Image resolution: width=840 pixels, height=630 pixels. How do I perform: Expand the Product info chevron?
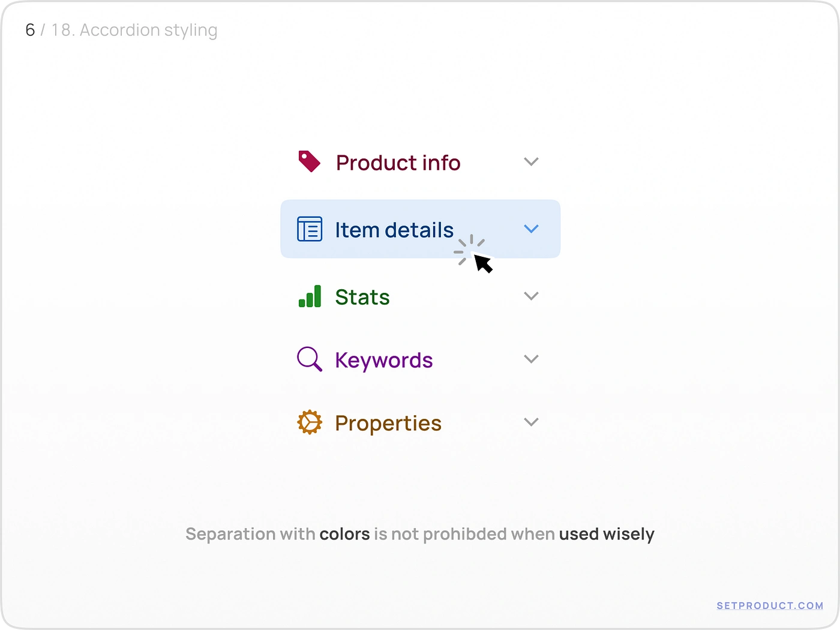[x=531, y=161]
